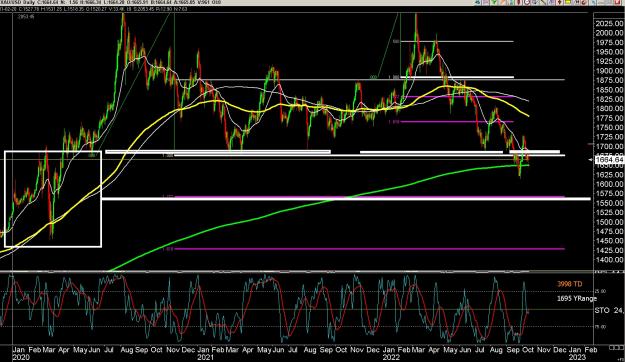Click the red icon at toolbar's right end
This screenshot has height=362, width=625.
pos(617,2)
